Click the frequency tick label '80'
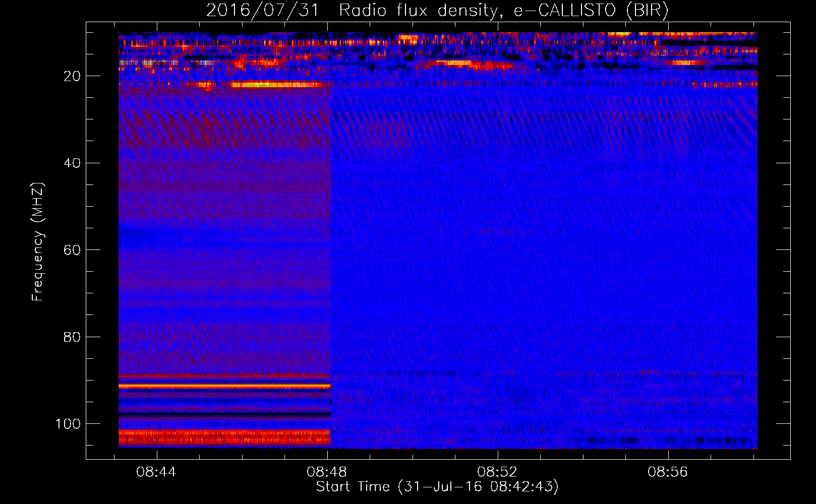816x504 pixels. [x=72, y=337]
